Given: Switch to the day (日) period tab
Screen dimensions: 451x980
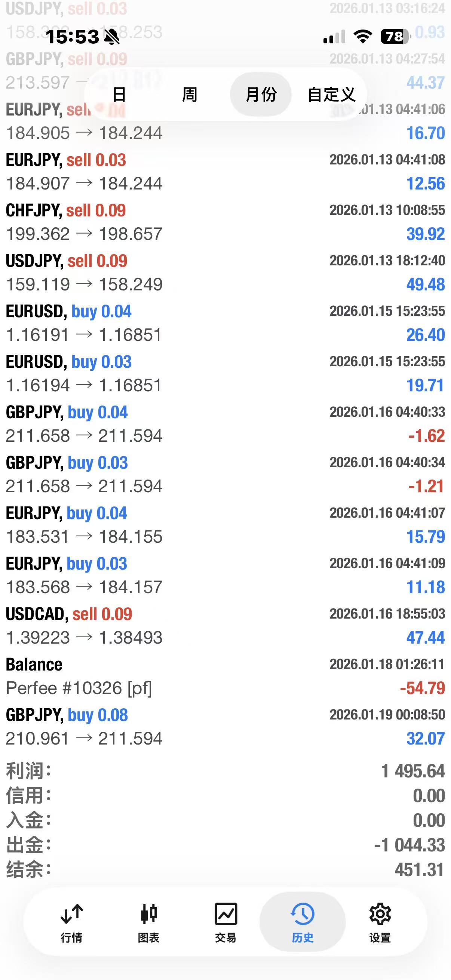Looking at the screenshot, I should click(x=120, y=94).
